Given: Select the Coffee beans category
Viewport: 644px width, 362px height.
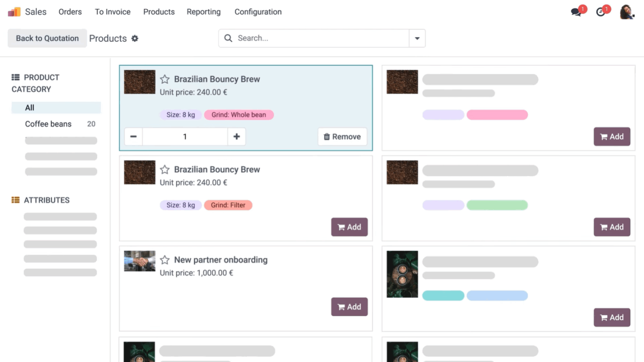Looking at the screenshot, I should [x=48, y=124].
